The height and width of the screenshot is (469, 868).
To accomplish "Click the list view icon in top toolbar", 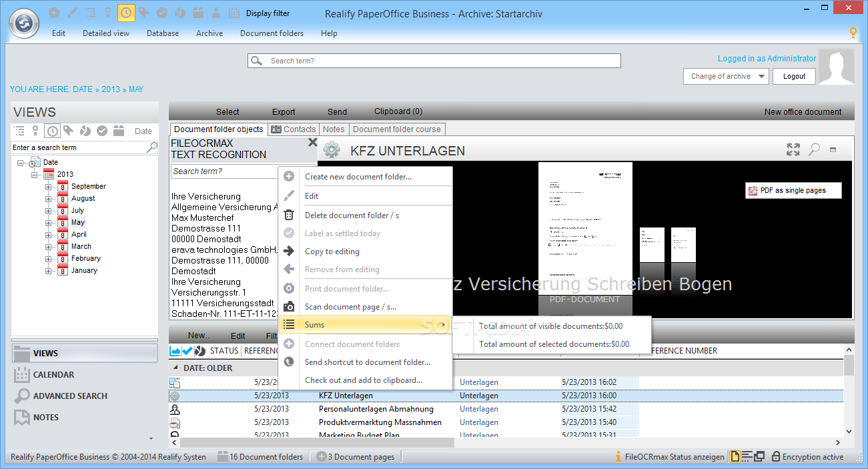I will point(90,13).
